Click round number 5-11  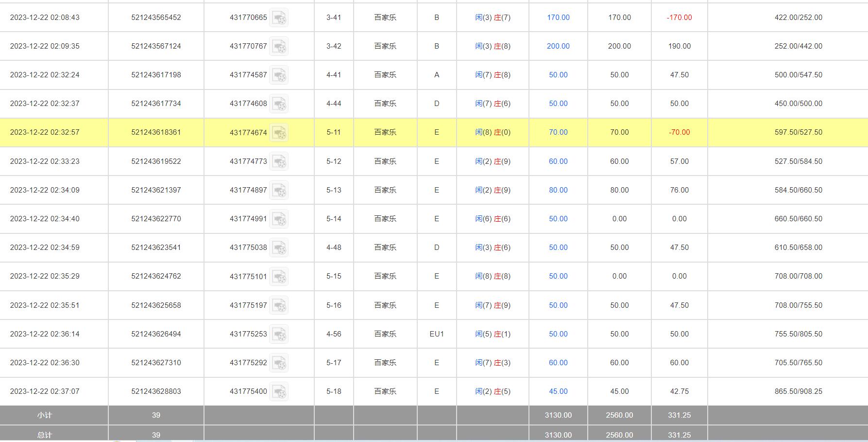[x=334, y=132]
